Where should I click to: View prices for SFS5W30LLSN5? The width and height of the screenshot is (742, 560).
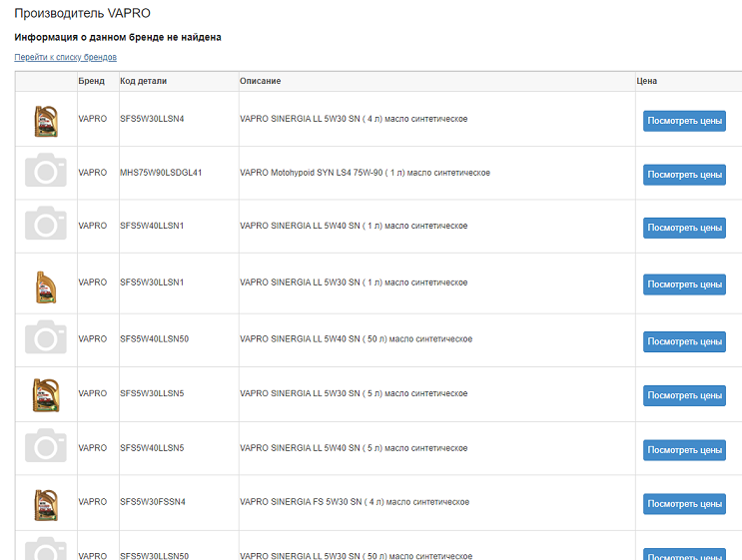(684, 395)
